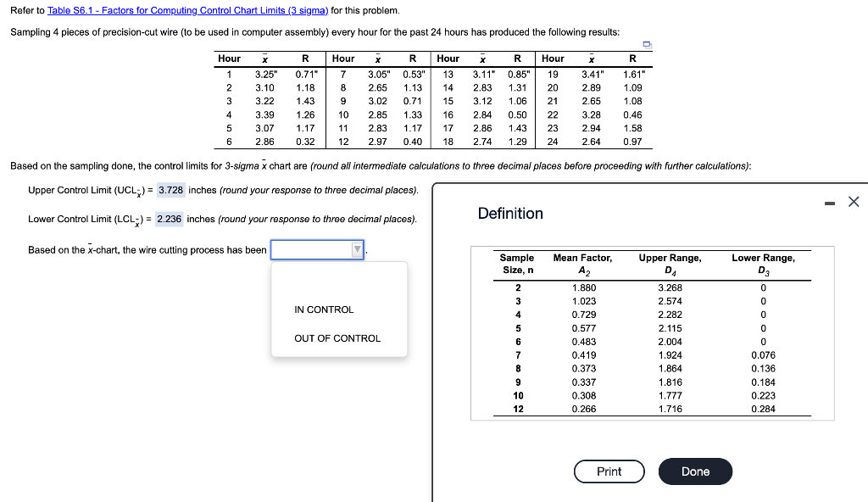
Task: Click the D4 value 2.282 cell
Action: (670, 315)
